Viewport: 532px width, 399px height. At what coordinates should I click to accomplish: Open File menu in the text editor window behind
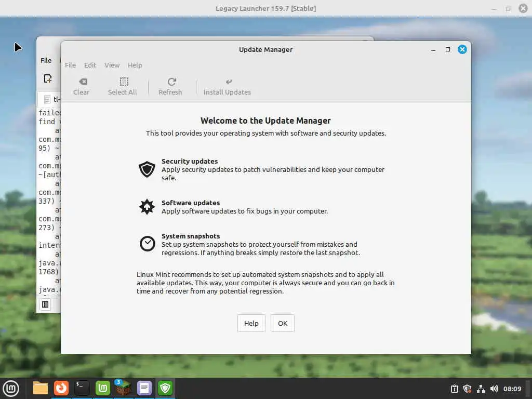point(46,60)
